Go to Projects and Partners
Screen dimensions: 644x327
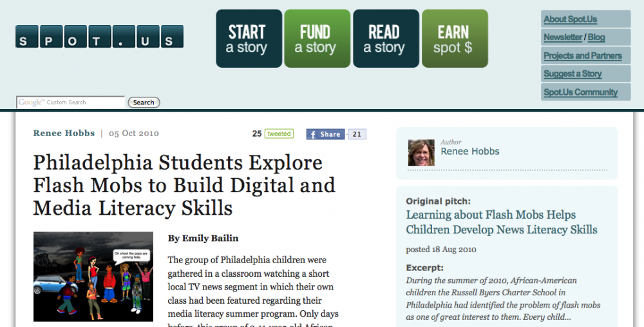[582, 55]
